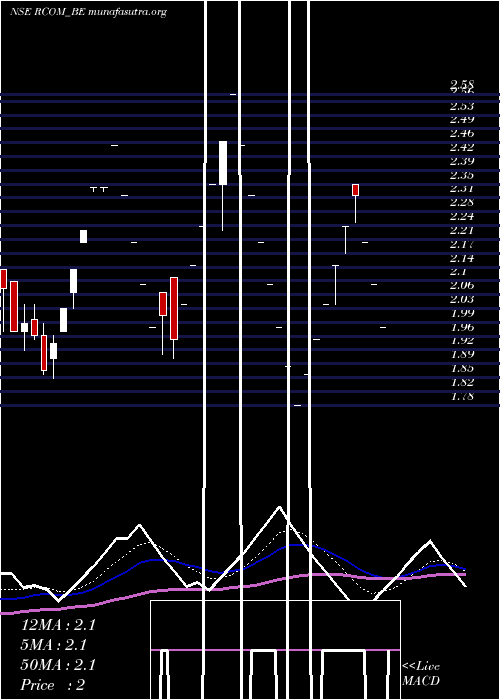The width and height of the screenshot is (500, 700).
Task: Click the 2.42 price level label
Action: (462, 147)
